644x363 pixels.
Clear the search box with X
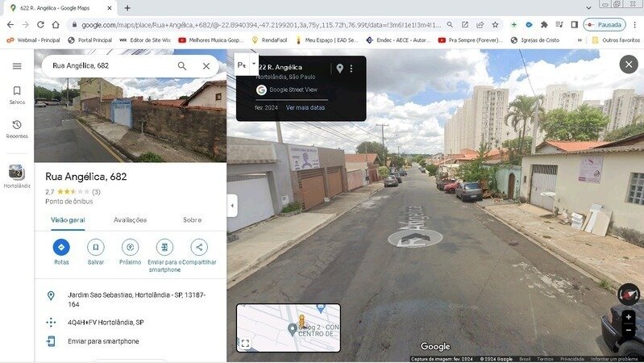pos(206,66)
